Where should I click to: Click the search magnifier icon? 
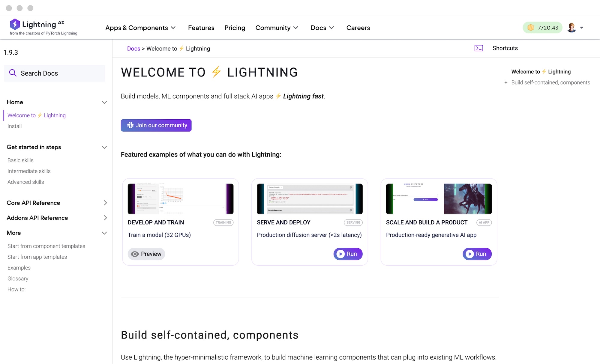click(13, 73)
